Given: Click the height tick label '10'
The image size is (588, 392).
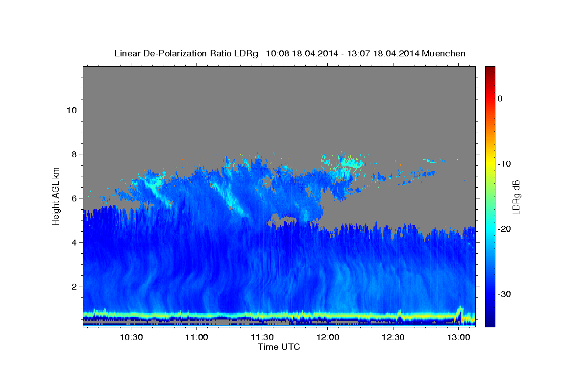Looking at the screenshot, I should point(71,110).
